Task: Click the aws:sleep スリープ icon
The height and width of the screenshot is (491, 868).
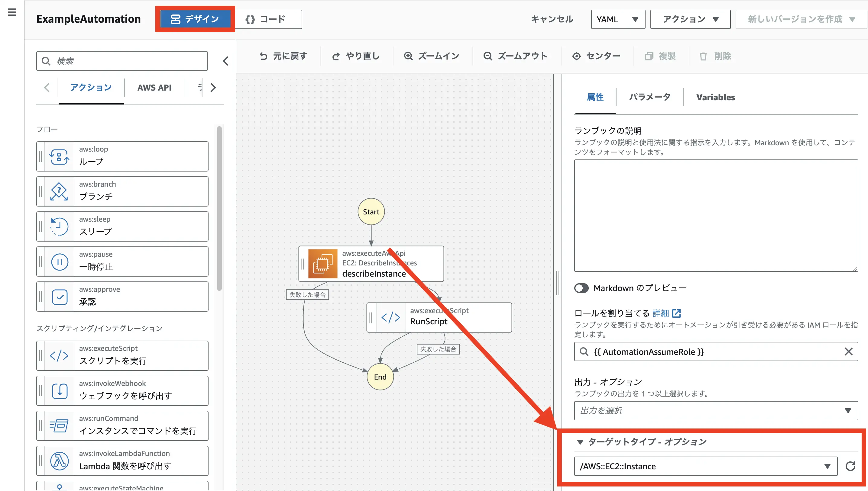Action: 59,225
